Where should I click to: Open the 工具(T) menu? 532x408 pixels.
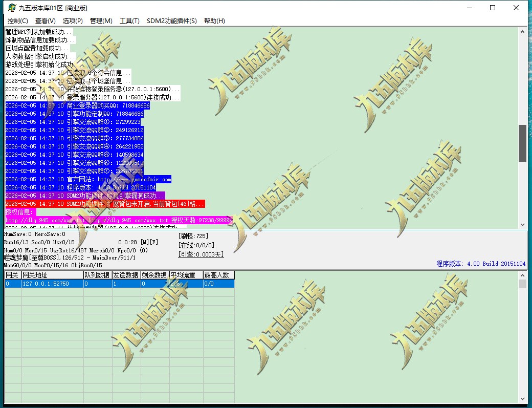tap(129, 20)
